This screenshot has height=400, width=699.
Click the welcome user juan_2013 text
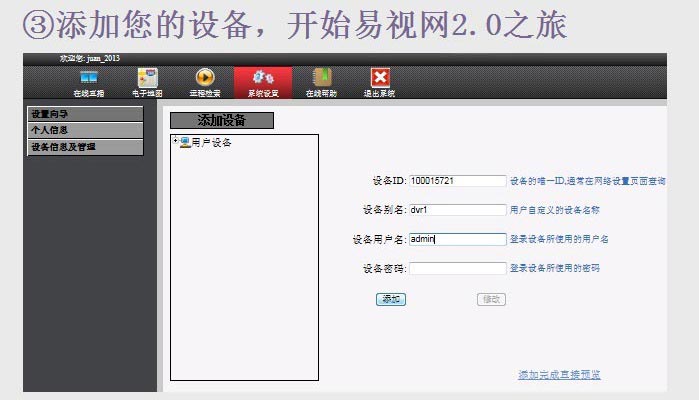coord(90,58)
